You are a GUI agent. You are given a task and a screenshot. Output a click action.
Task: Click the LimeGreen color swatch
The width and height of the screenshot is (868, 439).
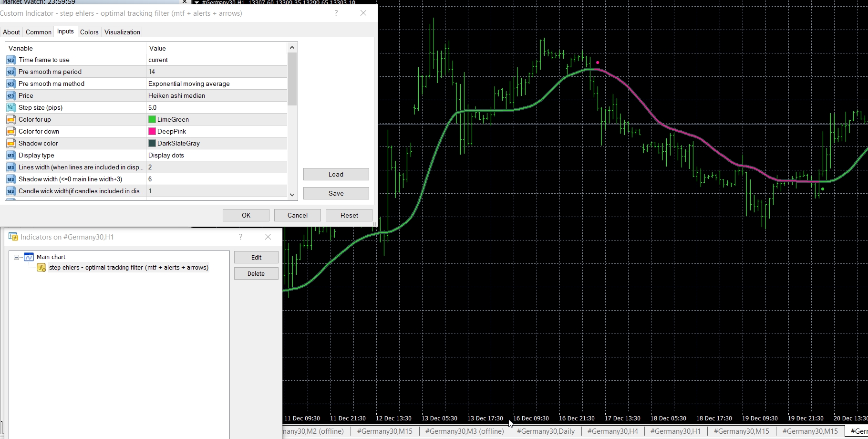tap(152, 120)
